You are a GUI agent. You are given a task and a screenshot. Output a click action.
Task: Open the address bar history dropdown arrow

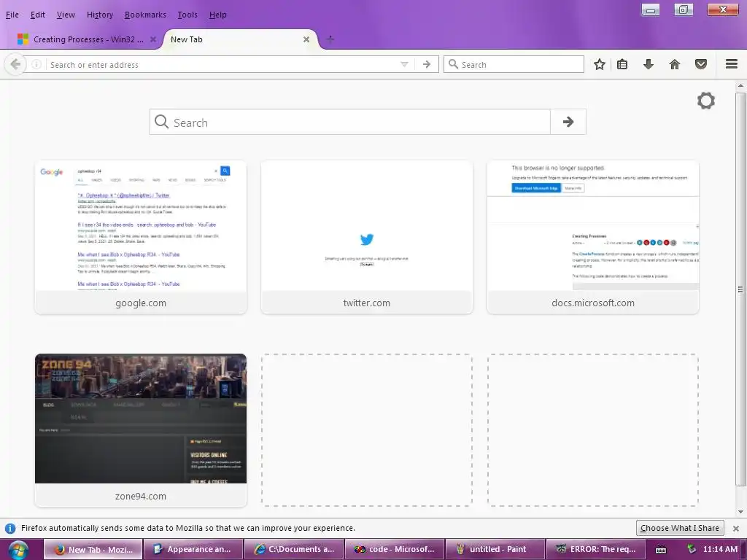point(404,64)
